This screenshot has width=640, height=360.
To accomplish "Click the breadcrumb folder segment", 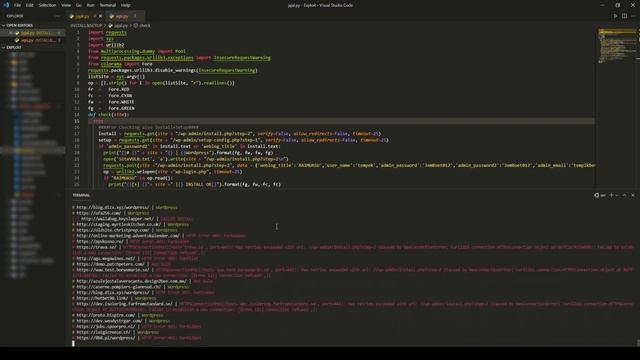I will (86, 26).
